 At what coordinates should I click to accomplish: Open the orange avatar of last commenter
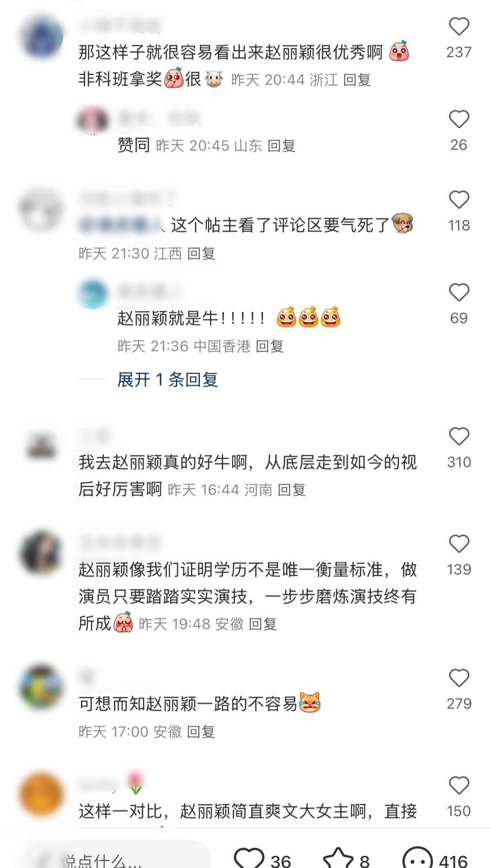click(42, 794)
